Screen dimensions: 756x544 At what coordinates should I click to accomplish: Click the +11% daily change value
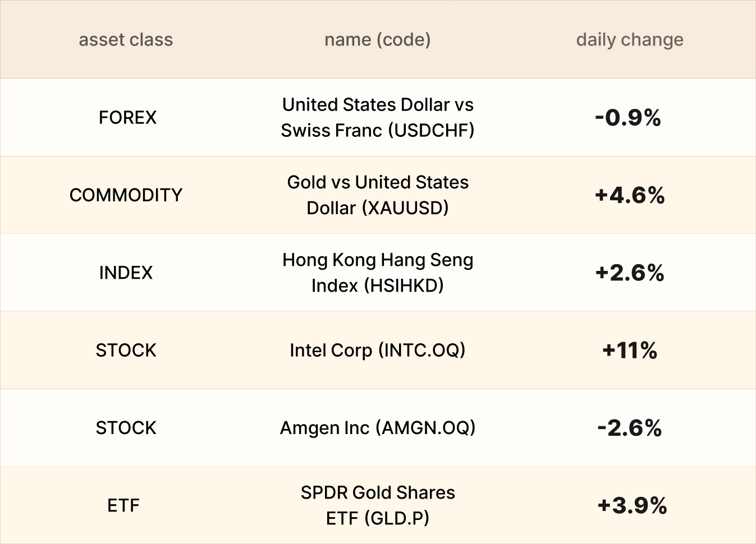(630, 350)
